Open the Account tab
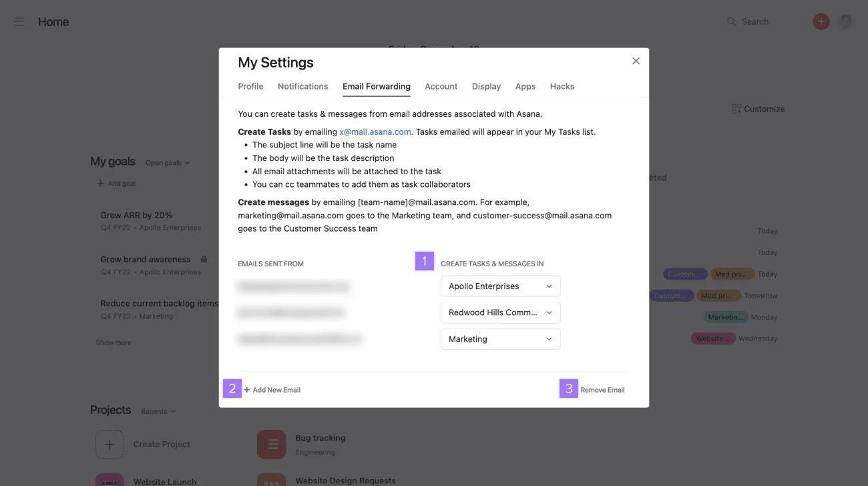 coord(441,86)
